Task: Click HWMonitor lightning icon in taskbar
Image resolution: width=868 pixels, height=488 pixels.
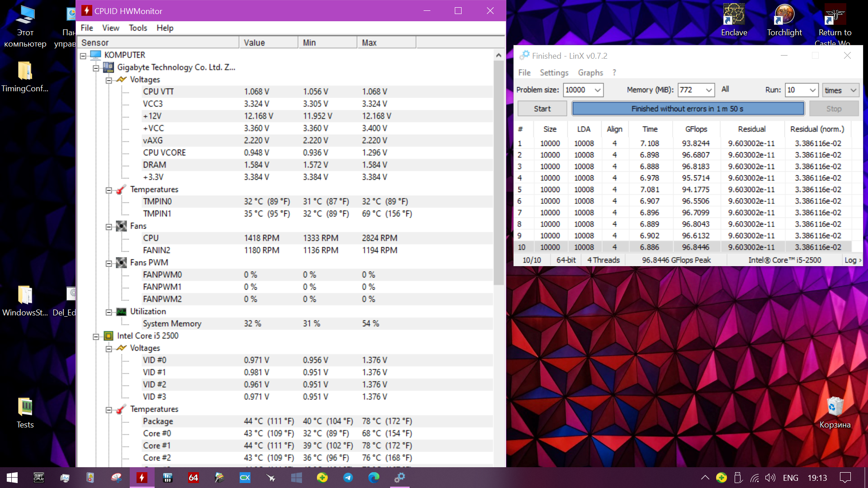Action: (x=142, y=478)
